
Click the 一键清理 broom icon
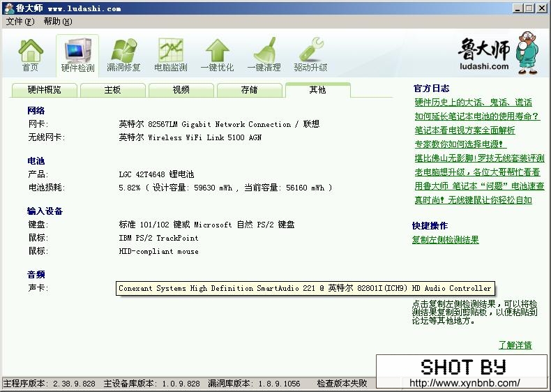pyautogui.click(x=264, y=55)
